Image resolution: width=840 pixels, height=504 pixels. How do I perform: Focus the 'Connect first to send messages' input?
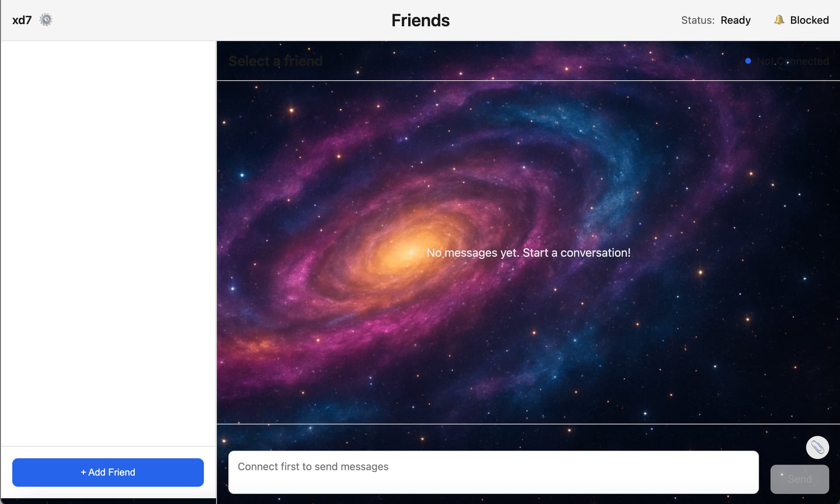tap(493, 472)
